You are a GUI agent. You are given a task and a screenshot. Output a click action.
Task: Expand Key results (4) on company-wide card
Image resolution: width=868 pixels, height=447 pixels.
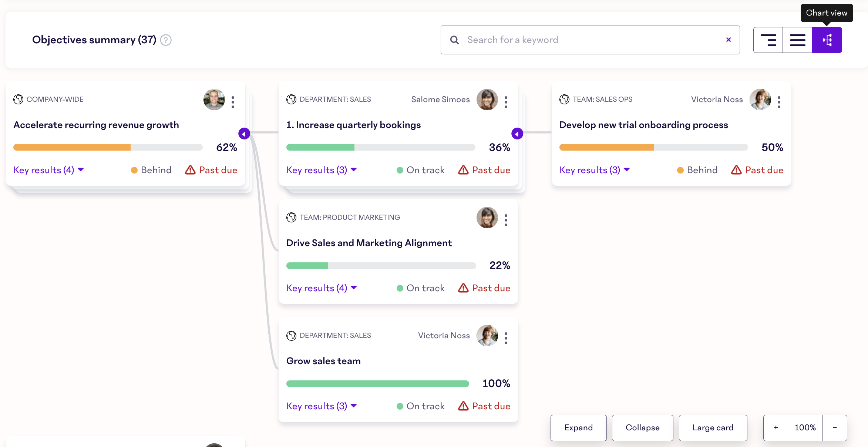pos(48,170)
